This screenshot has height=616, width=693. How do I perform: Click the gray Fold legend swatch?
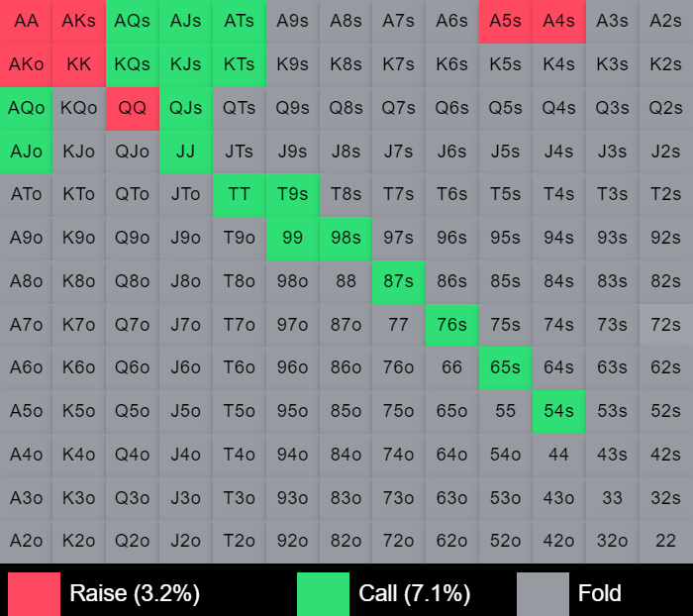tap(543, 593)
